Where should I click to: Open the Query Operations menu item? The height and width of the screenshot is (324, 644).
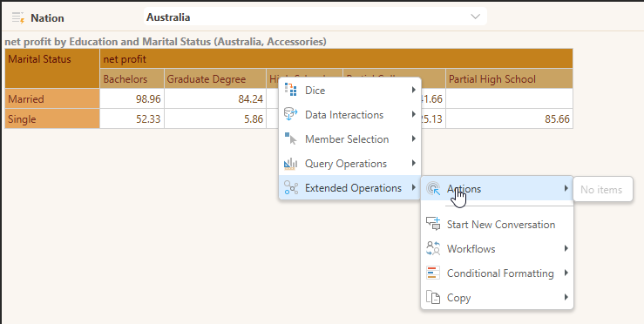click(x=350, y=164)
